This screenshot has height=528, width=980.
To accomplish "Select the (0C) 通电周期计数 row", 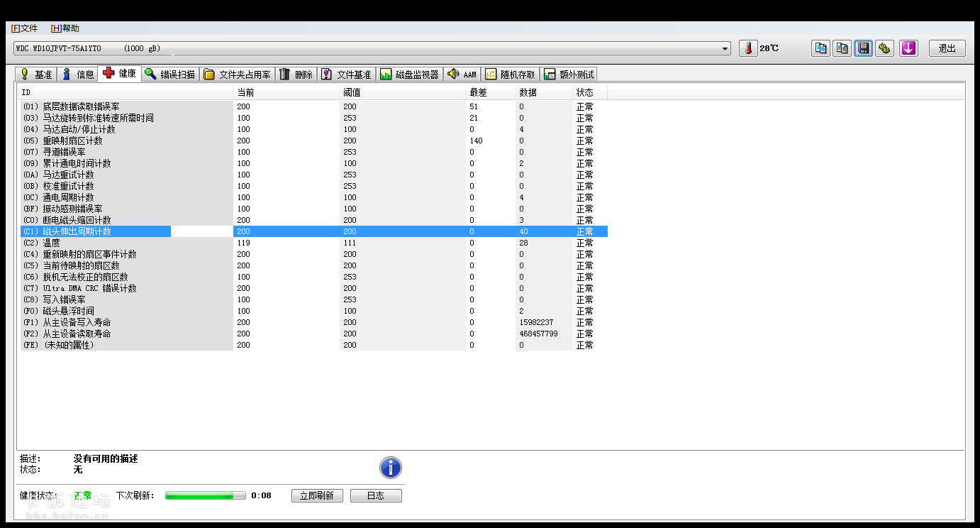I will [313, 197].
